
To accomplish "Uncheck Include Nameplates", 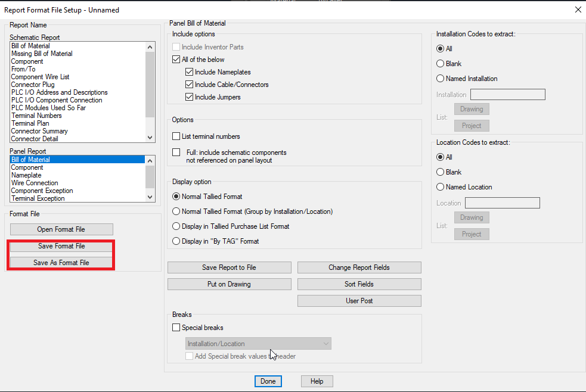I will (x=189, y=71).
